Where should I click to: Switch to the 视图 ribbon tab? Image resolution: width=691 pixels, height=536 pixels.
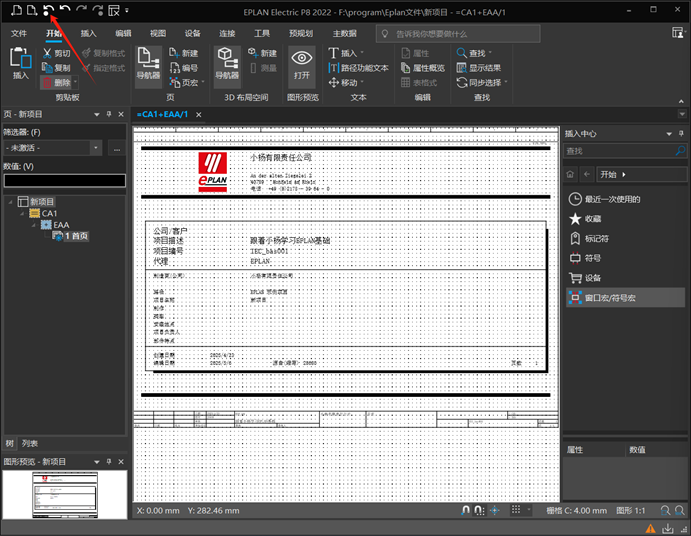pyautogui.click(x=158, y=34)
